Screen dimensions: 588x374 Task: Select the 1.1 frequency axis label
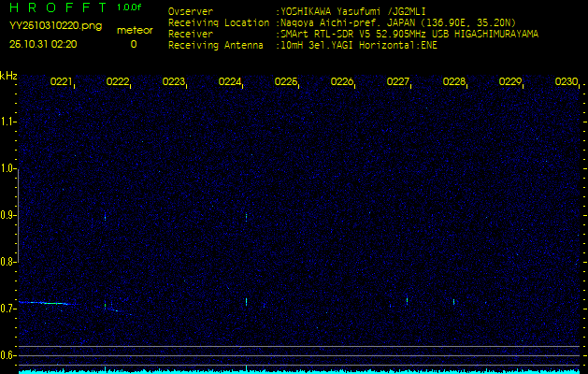(8, 122)
